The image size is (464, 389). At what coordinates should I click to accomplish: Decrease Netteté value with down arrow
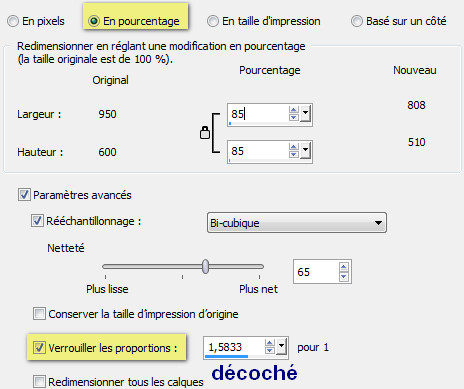pyautogui.click(x=344, y=276)
